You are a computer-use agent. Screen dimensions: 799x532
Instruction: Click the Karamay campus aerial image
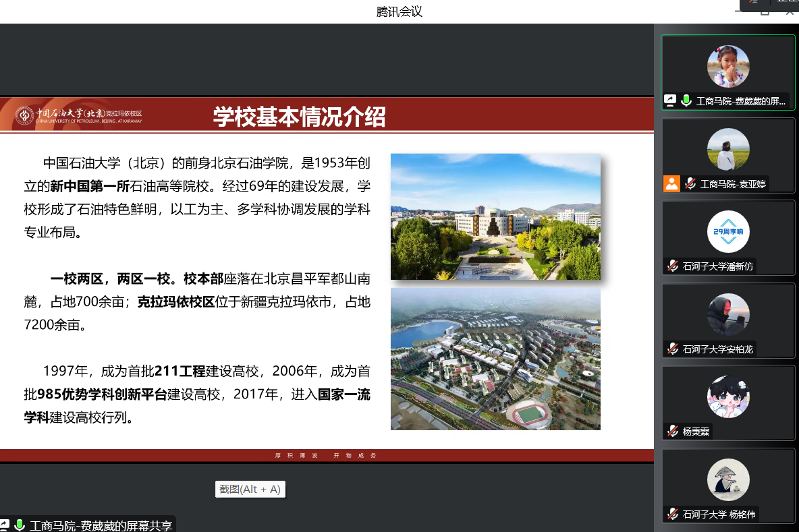pyautogui.click(x=495, y=359)
